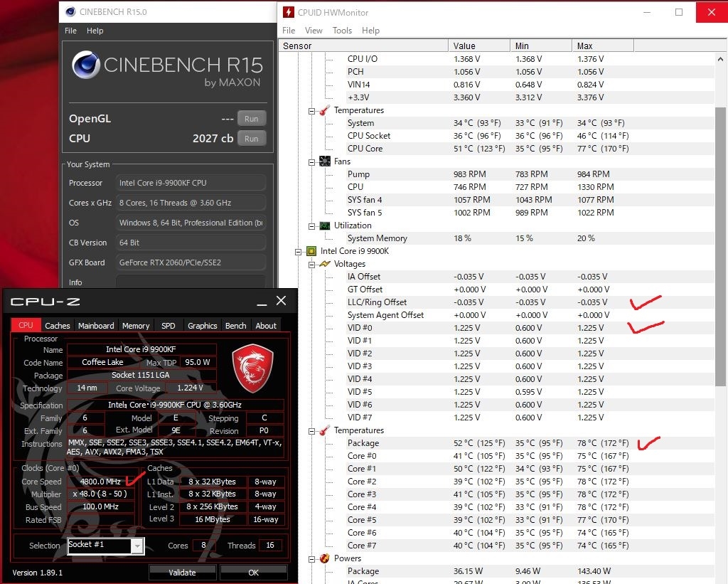This screenshot has height=584, width=728.
Task: Close the CPU-Z window
Action: point(282,301)
